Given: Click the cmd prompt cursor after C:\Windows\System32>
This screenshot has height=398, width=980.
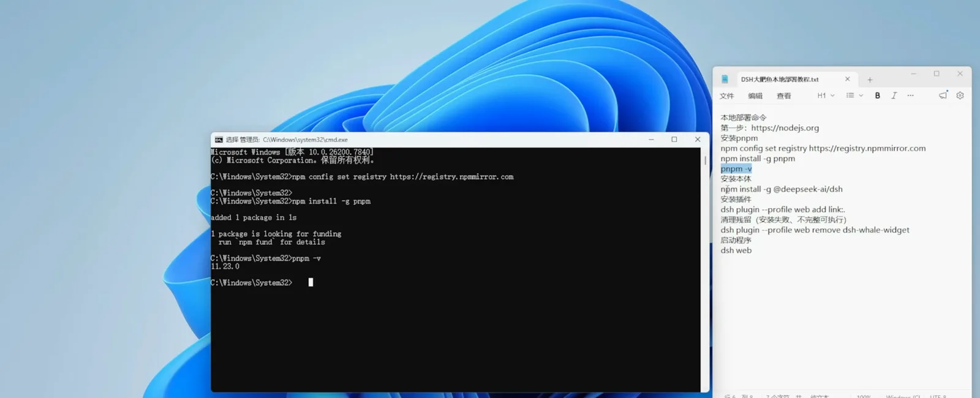Looking at the screenshot, I should (311, 282).
